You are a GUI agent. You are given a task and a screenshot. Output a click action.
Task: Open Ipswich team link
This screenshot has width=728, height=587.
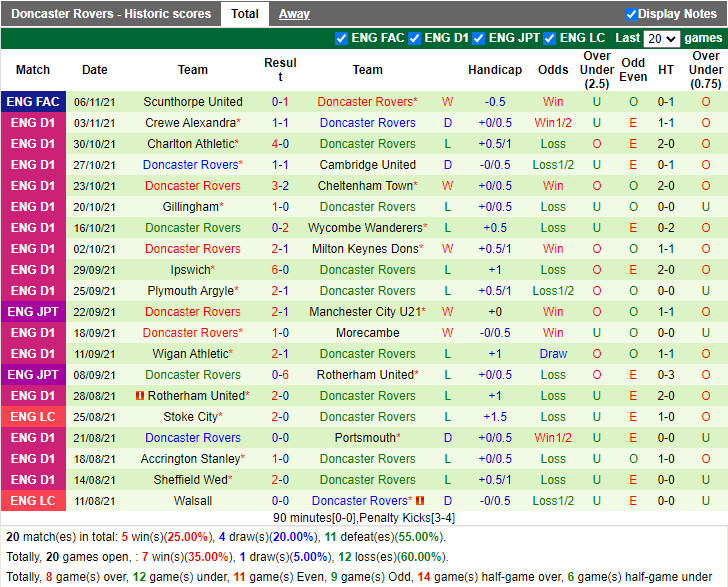pos(190,269)
